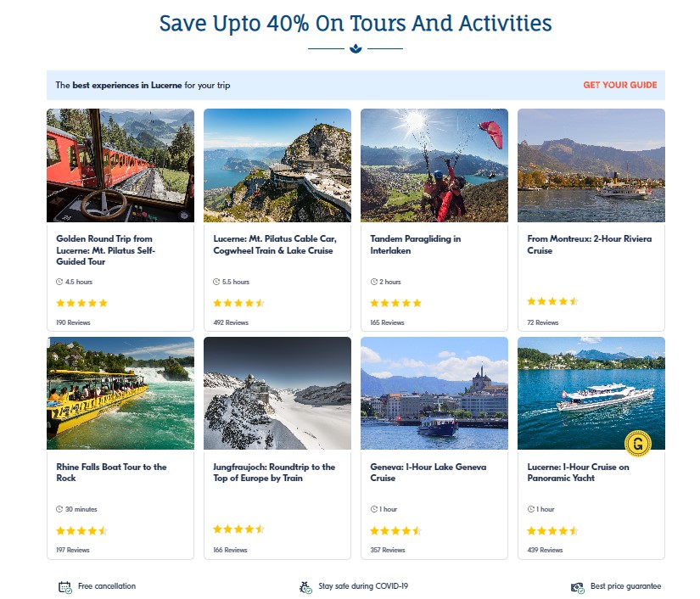The height and width of the screenshot is (599, 700).
Task: View the 492 Reviews for the Mt. Pilatus Cable Car tour
Action: coord(230,322)
